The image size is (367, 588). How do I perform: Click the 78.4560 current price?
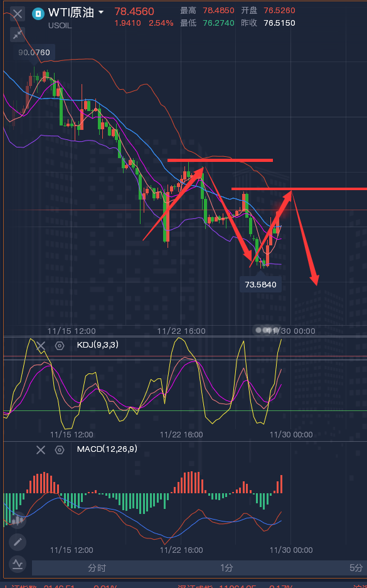(x=134, y=12)
